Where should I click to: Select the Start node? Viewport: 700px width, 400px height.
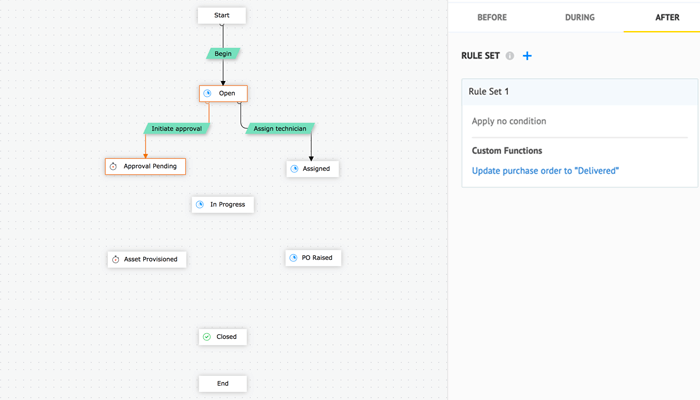(x=222, y=15)
